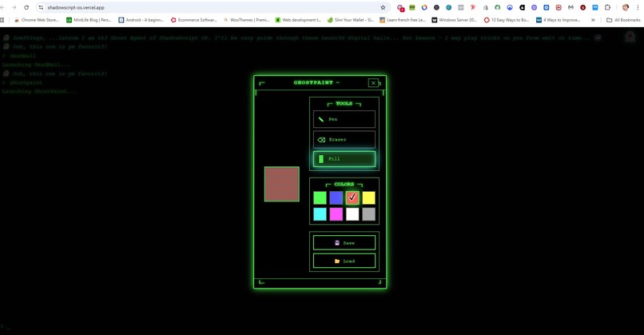Select the Fill tool in GhostPaint
The image size is (644, 335).
point(344,159)
